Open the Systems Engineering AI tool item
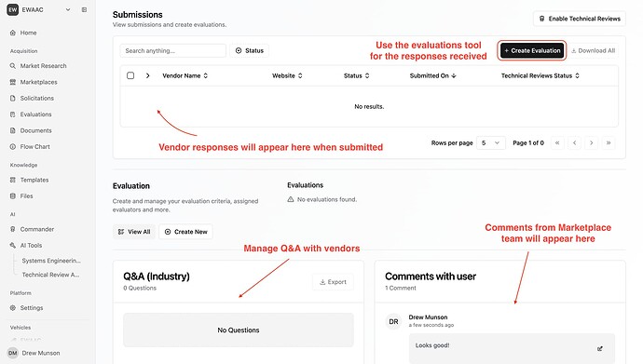Viewport: 643px width, 364px height. [x=51, y=261]
